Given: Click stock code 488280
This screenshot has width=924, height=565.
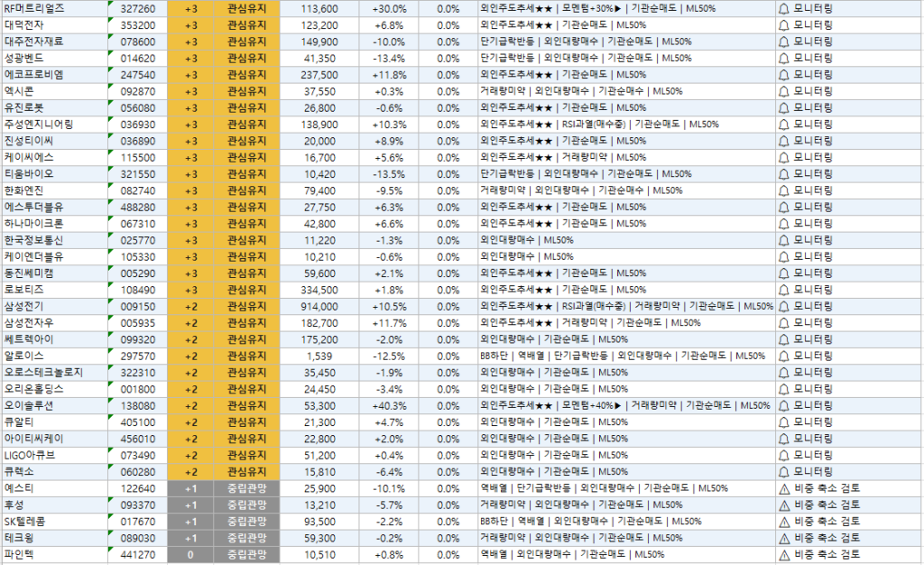Looking at the screenshot, I should tap(138, 208).
